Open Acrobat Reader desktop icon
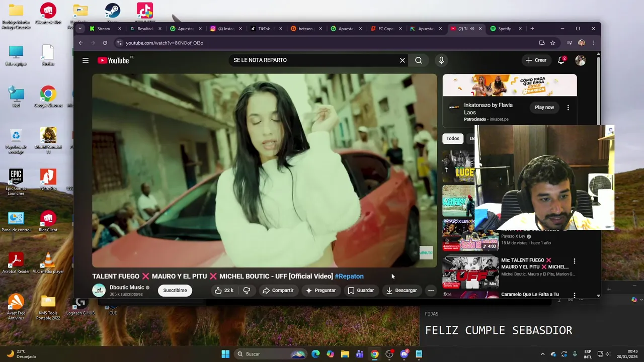The image size is (644, 362). (16, 263)
